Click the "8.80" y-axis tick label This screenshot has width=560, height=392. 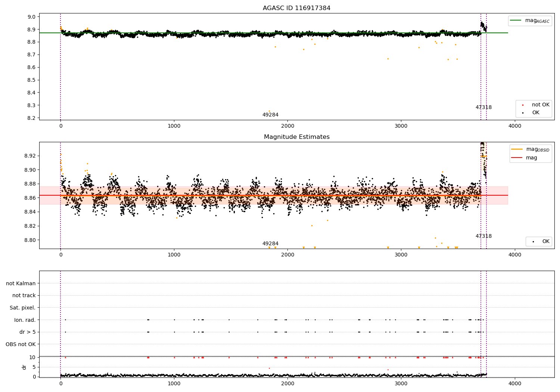click(30, 240)
